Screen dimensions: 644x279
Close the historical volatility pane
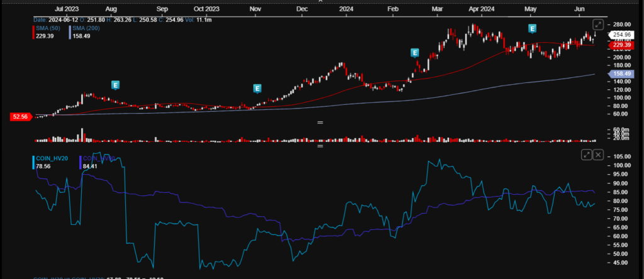(599, 155)
